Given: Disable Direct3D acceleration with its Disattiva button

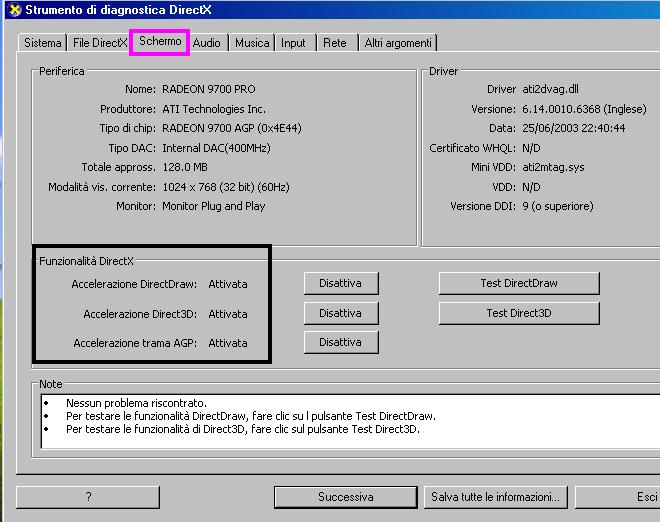Looking at the screenshot, I should pos(340,313).
